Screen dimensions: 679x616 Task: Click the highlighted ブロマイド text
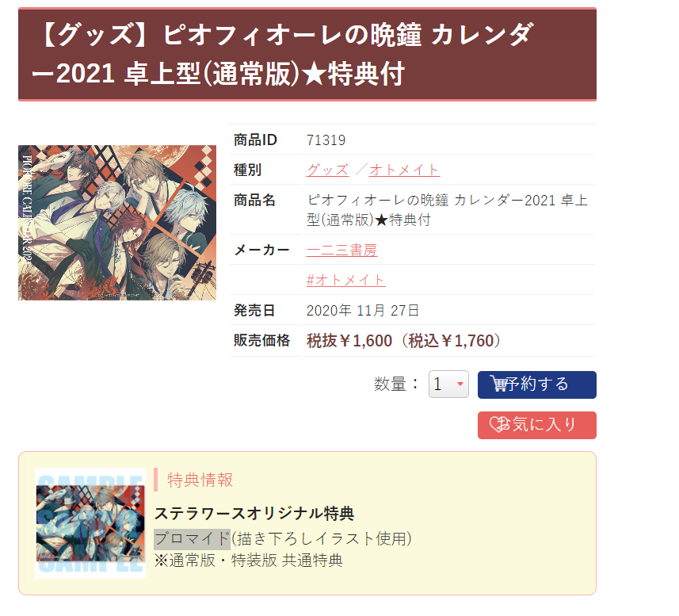pyautogui.click(x=192, y=539)
